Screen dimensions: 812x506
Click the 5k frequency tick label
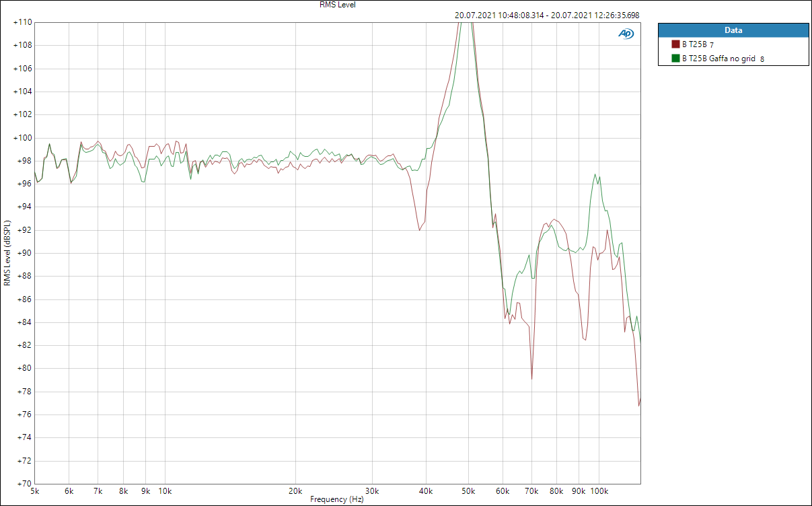(35, 491)
